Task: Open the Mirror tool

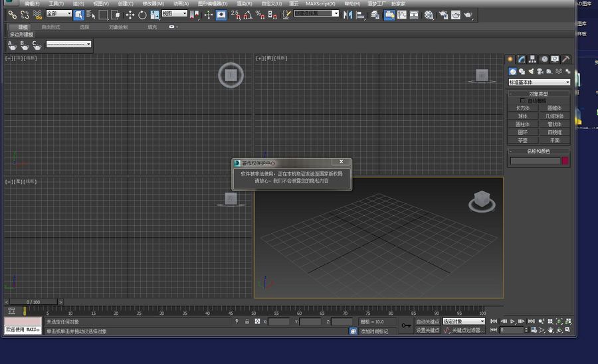Action: tap(348, 15)
